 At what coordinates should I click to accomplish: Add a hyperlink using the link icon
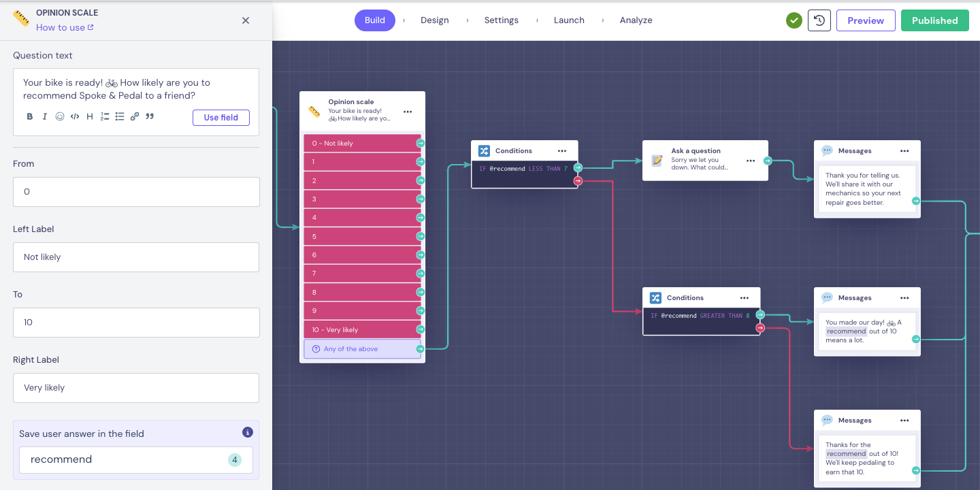pos(135,117)
